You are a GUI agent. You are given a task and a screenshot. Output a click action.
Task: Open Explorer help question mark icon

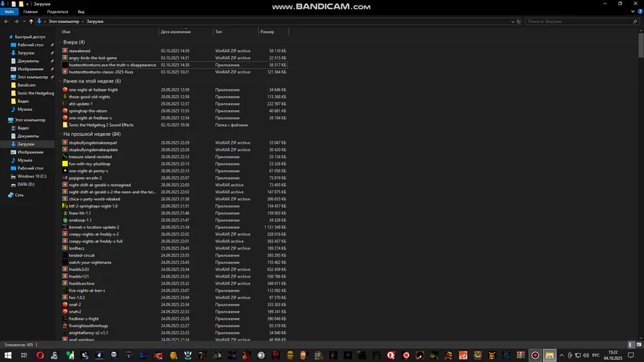pyautogui.click(x=640, y=11)
